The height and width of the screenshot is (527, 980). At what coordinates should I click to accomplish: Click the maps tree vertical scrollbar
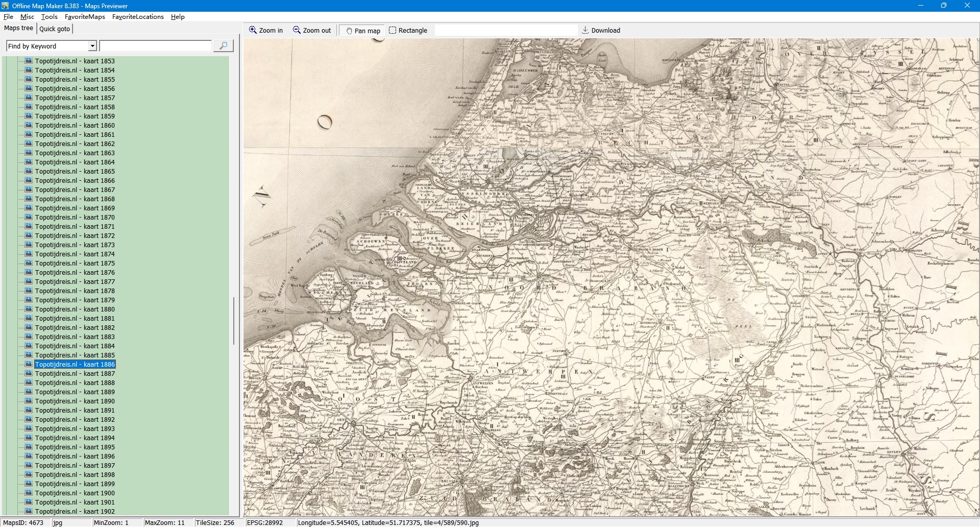point(234,321)
